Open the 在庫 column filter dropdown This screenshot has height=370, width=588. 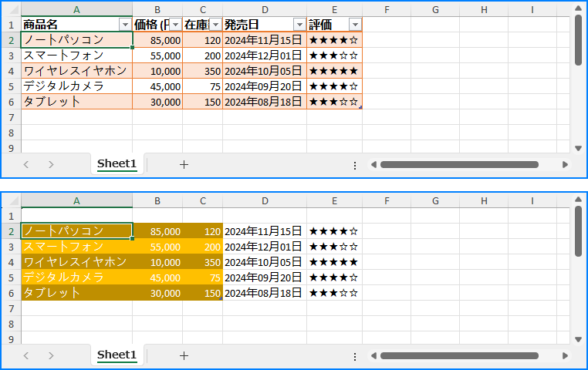tap(215, 25)
